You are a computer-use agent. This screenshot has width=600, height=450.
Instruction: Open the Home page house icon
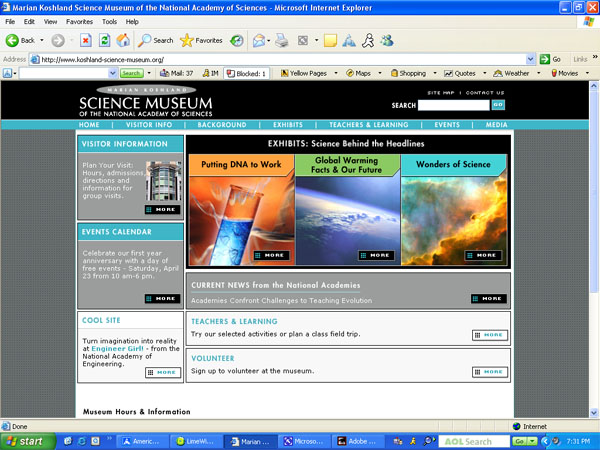click(x=123, y=40)
